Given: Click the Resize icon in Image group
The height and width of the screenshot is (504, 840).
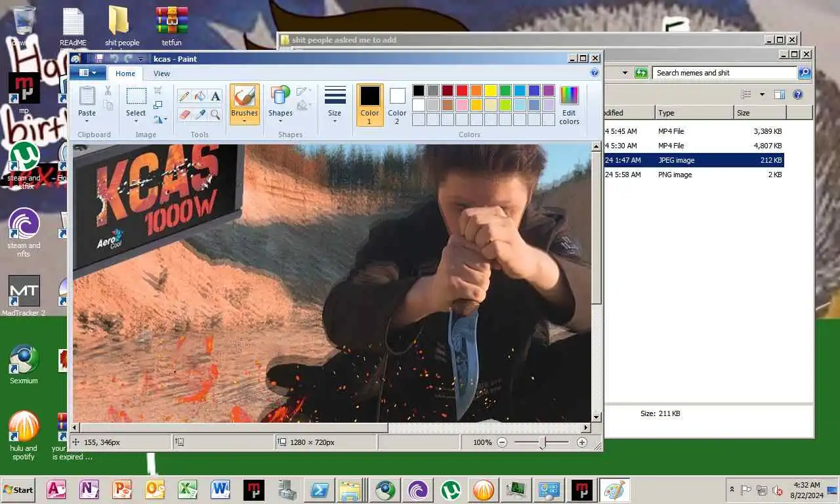Looking at the screenshot, I should tap(158, 105).
